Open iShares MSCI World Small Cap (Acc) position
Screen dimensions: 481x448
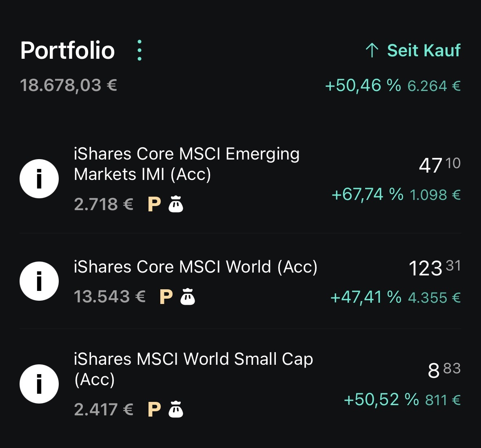pos(241,384)
